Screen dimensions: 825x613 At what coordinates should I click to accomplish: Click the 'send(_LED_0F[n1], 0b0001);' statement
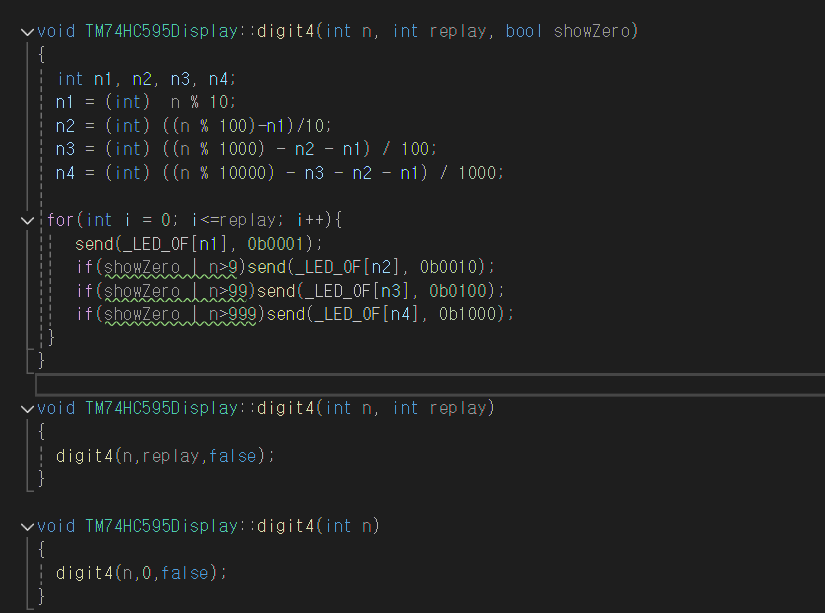[198, 244]
